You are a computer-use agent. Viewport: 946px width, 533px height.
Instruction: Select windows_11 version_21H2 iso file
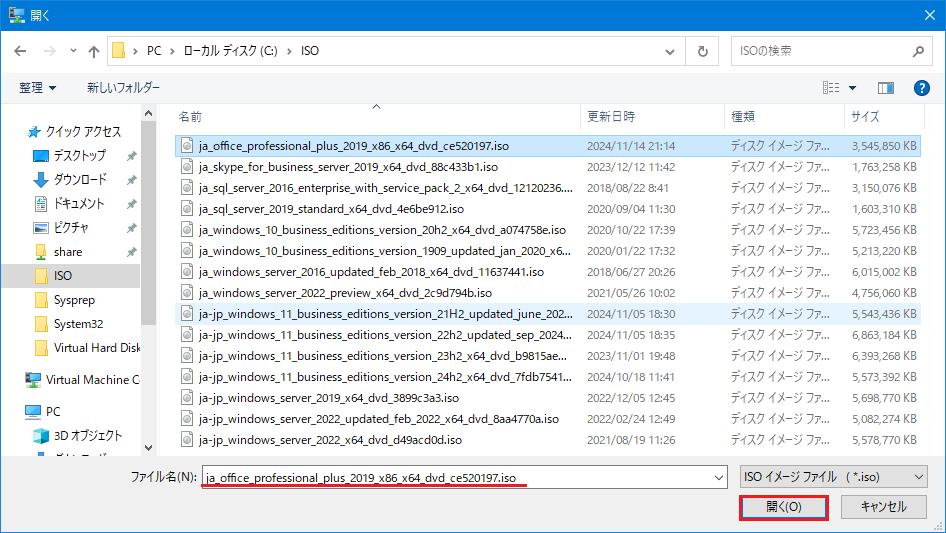(548, 314)
